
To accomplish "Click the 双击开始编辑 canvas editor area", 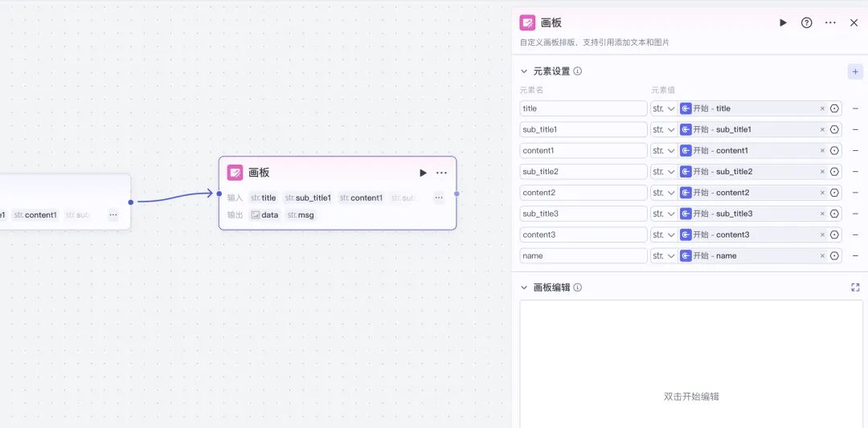I will (x=691, y=364).
